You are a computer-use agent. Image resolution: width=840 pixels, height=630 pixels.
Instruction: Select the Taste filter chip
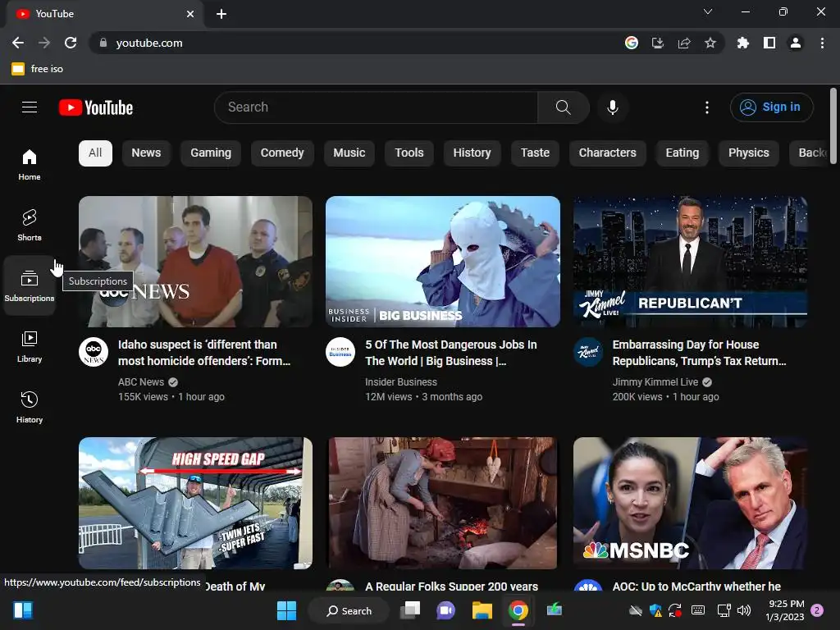(x=535, y=153)
